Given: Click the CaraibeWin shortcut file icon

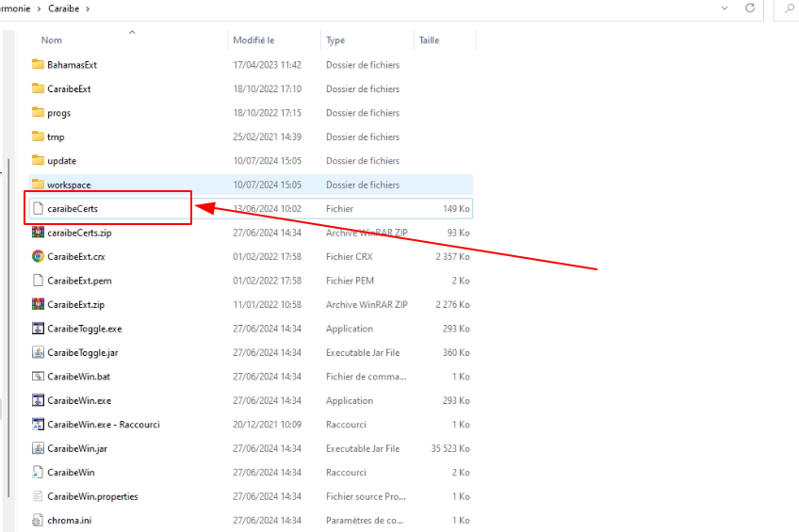Looking at the screenshot, I should [38, 472].
